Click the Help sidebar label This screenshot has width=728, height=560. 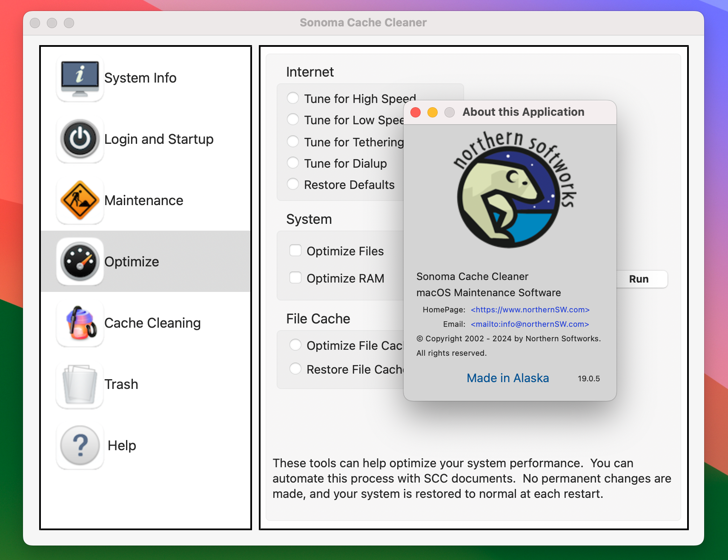[122, 446]
